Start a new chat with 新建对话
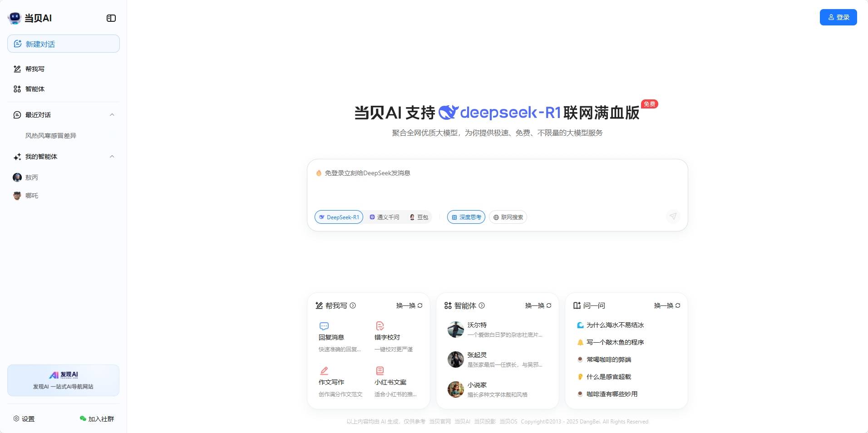 click(64, 44)
